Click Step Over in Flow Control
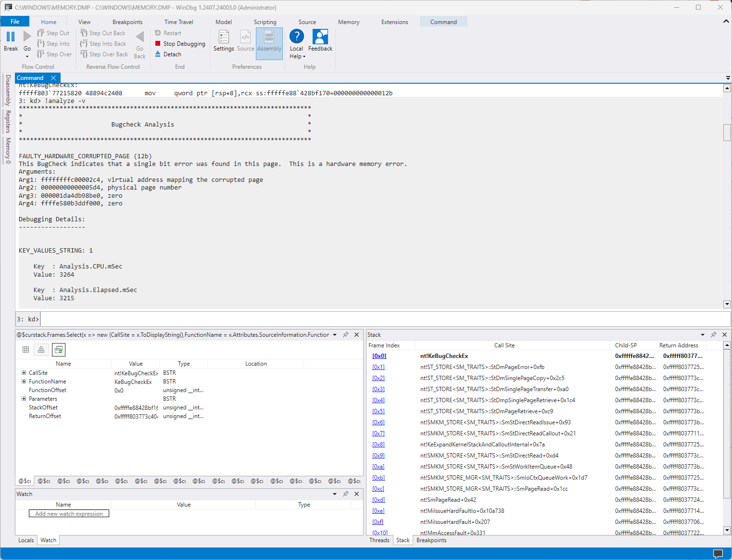732x560 pixels. 54,54
